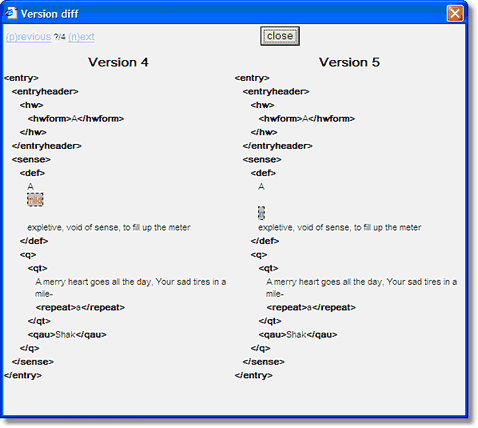Viewport: 478px width, 428px height.
Task: Click the ?/4 difference counter
Action: [60, 37]
